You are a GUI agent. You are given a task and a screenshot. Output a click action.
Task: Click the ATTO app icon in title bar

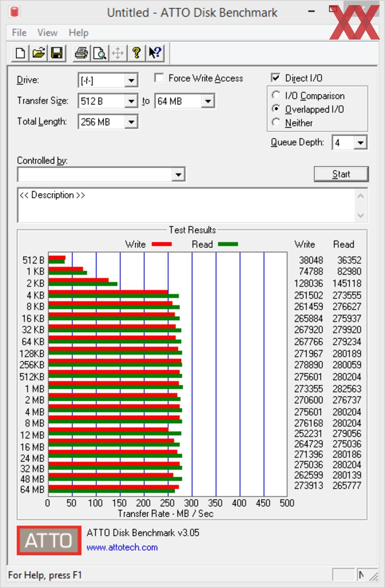tap(14, 12)
